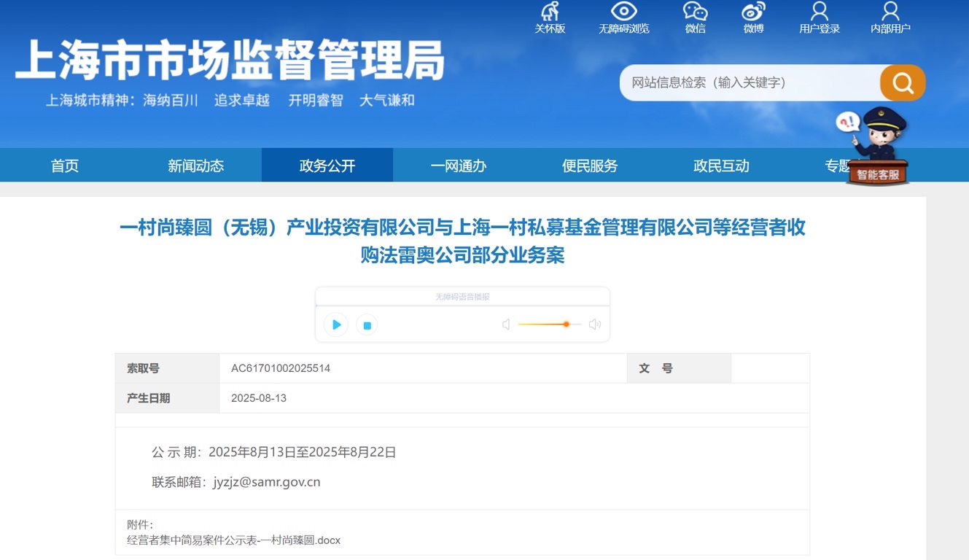Click the 产生日期 label cell
The height and width of the screenshot is (560, 969).
click(x=167, y=398)
